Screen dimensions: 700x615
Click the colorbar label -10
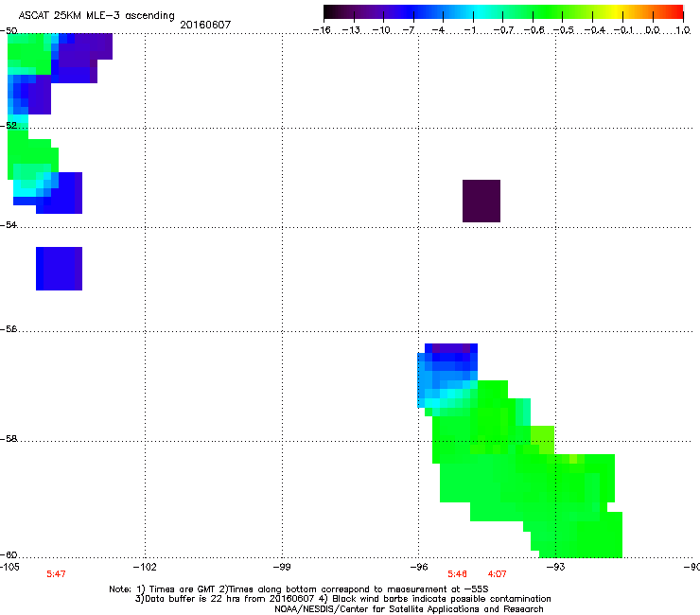[x=381, y=30]
